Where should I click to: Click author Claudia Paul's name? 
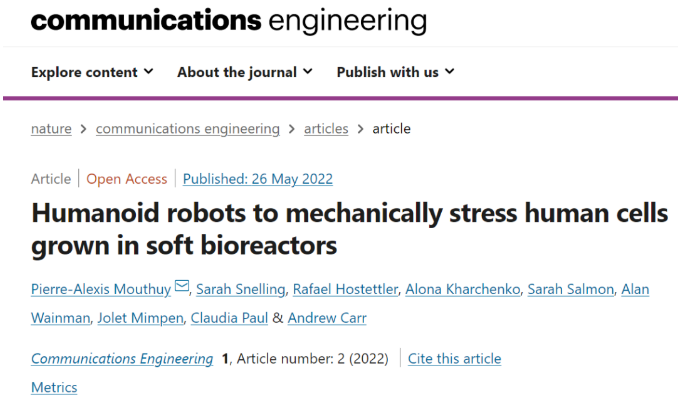(229, 318)
